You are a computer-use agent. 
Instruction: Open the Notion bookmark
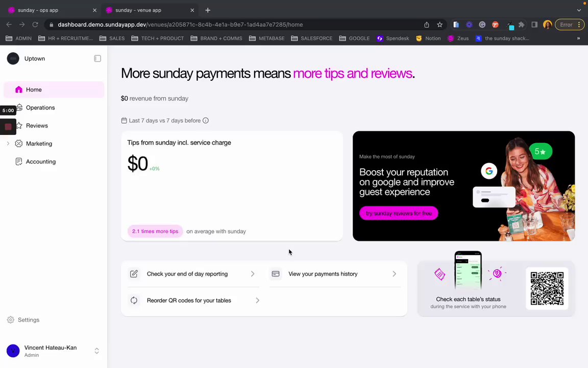[428, 38]
